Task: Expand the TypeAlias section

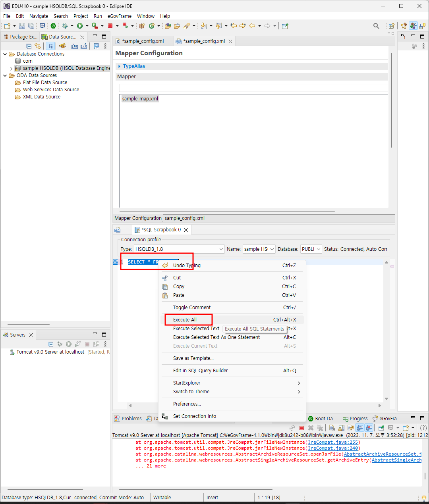Action: point(119,66)
